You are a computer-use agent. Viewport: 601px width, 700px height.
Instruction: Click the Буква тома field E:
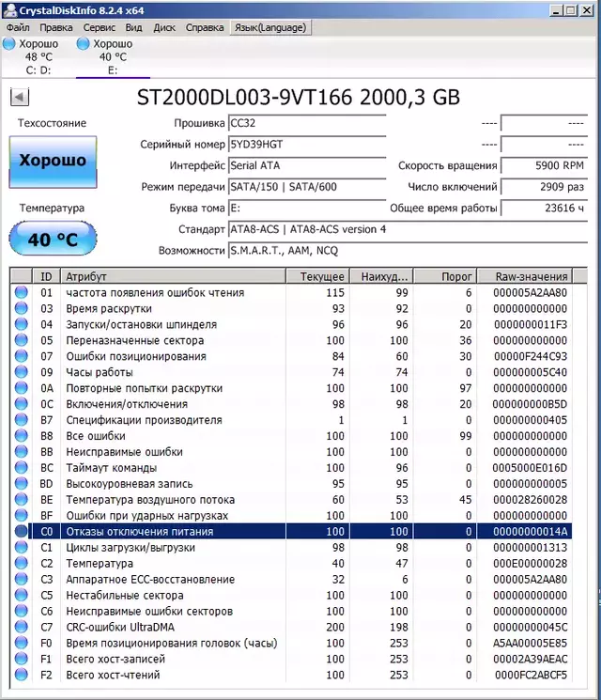pyautogui.click(x=307, y=208)
